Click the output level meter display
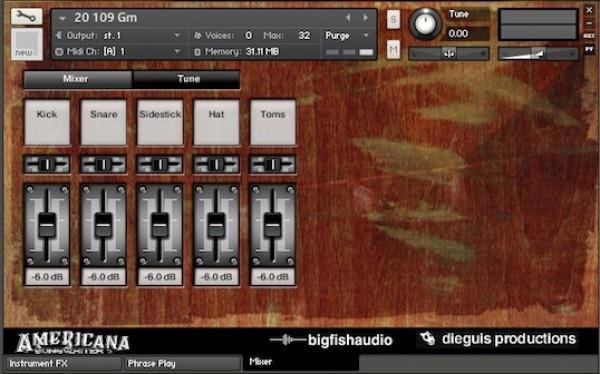The width and height of the screenshot is (600, 374). 538,25
